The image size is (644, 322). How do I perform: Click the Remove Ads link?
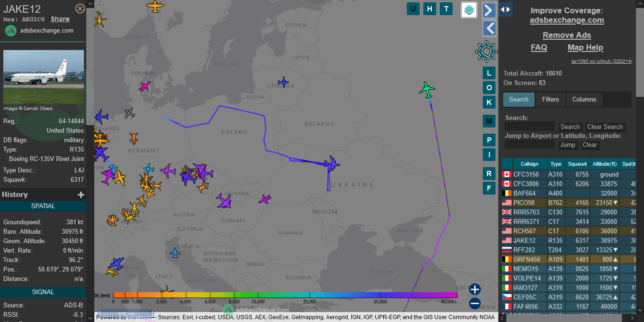tap(567, 35)
